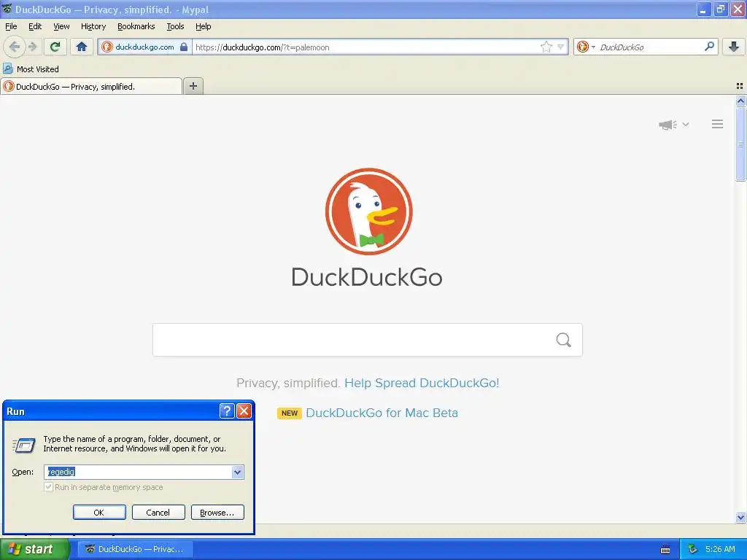Open the DuckDuckGo hamburger menu
This screenshot has height=560, width=747.
(718, 124)
